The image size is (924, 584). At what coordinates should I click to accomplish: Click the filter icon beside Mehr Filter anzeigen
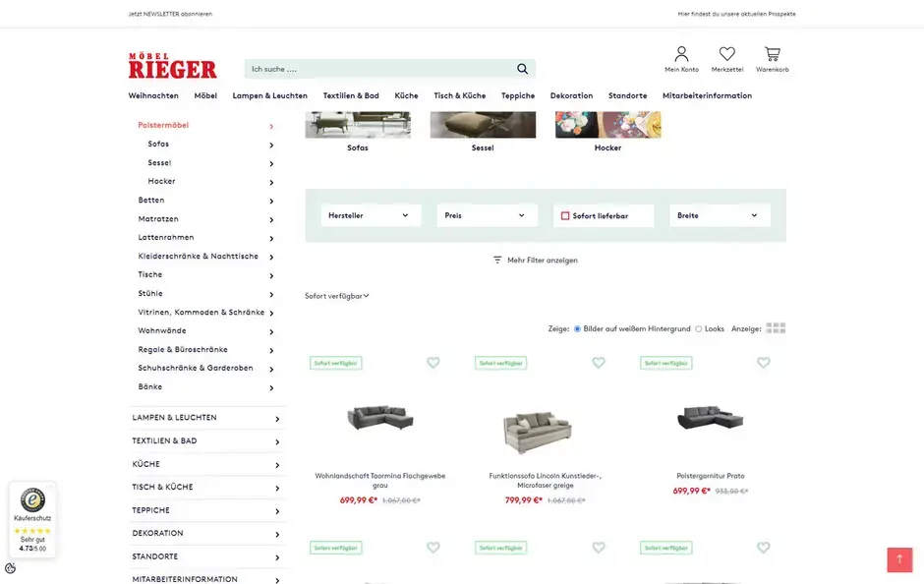click(496, 260)
